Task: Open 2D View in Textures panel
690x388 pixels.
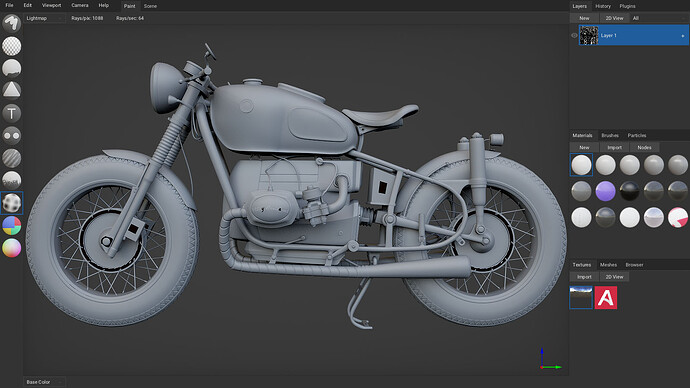Action: [614, 277]
